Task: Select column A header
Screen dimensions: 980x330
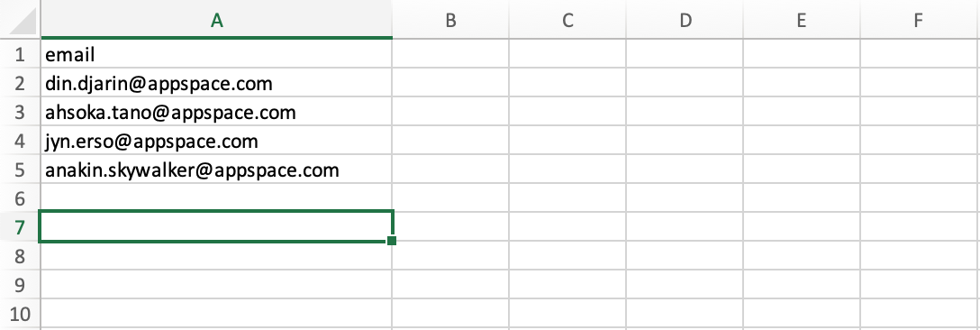Action: pyautogui.click(x=216, y=20)
